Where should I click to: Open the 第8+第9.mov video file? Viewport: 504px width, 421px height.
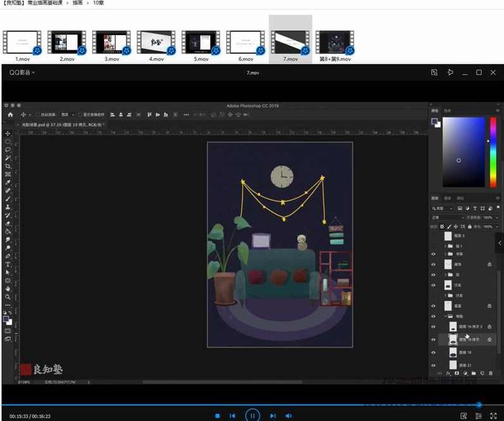point(335,42)
